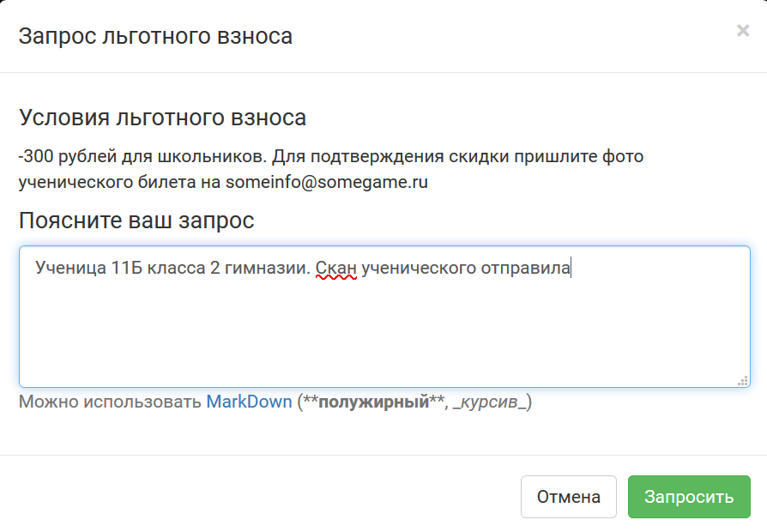Open the MarkDown help link

pos(249,402)
